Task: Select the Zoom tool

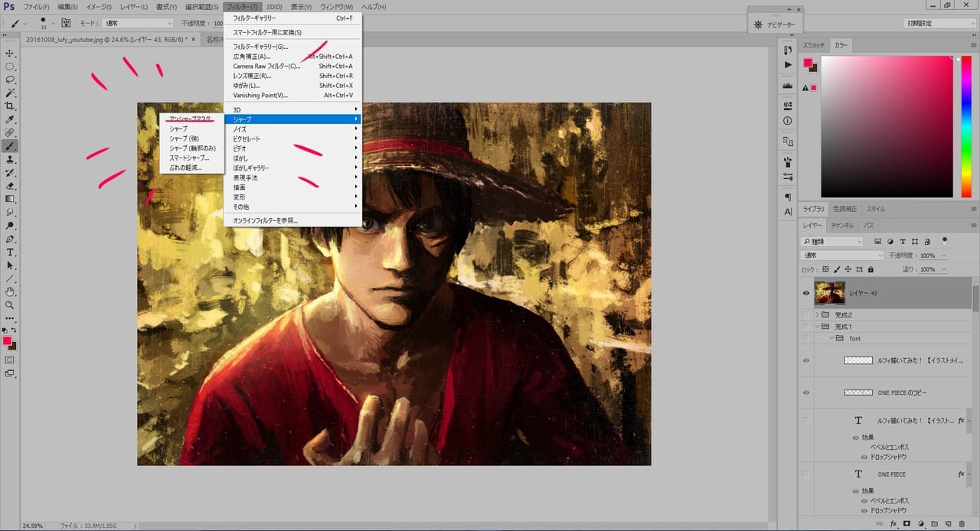Action: coord(11,305)
